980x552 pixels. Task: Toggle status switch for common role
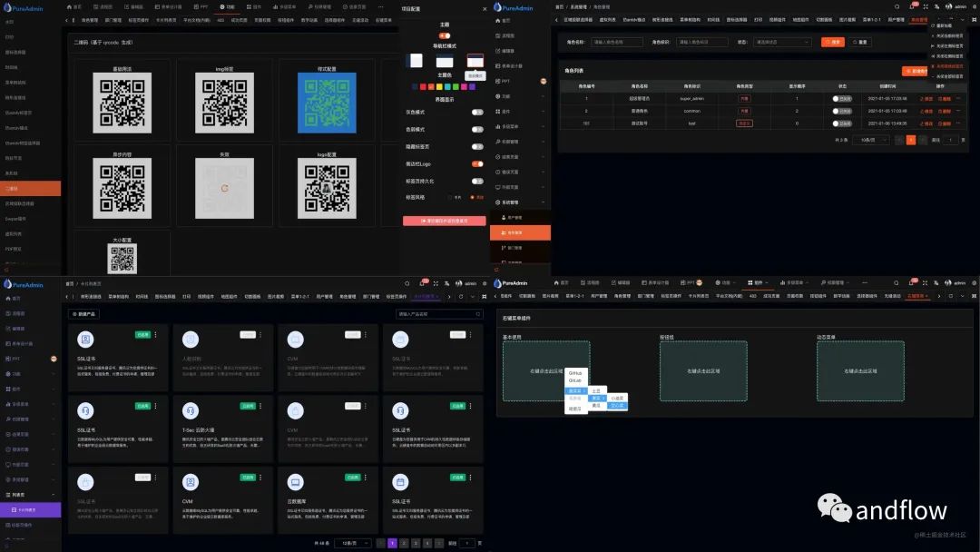(842, 112)
